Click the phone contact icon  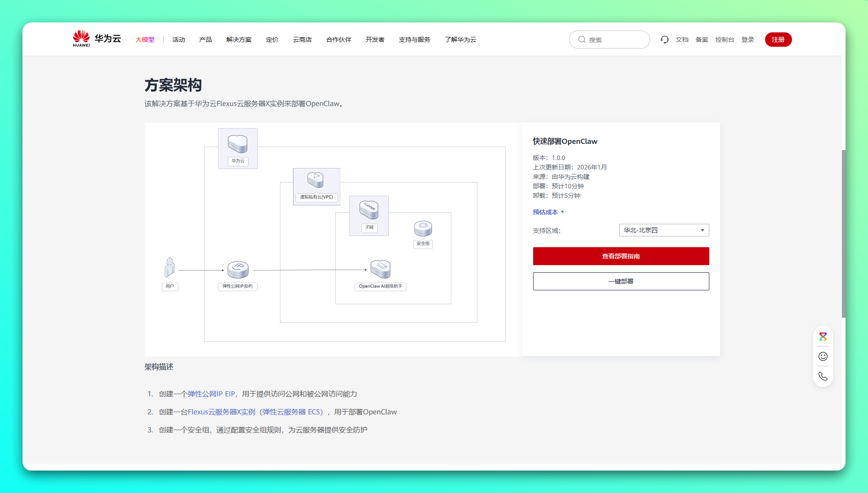click(x=823, y=376)
